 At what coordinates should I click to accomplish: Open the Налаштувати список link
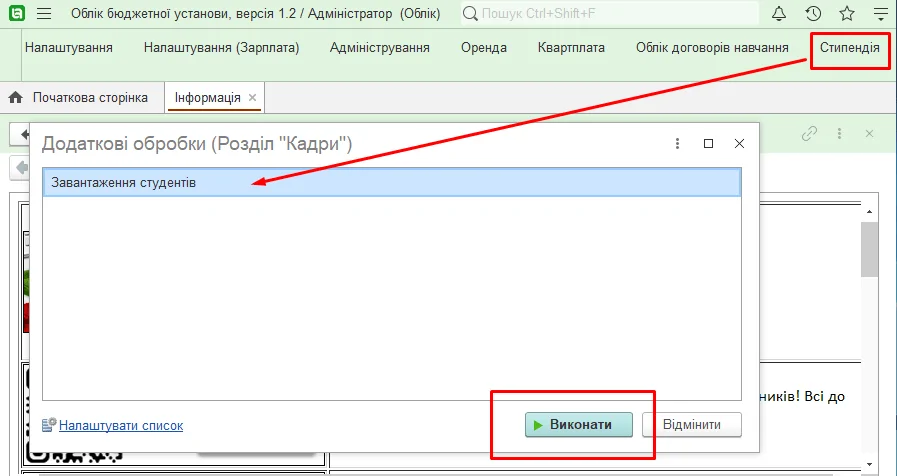pyautogui.click(x=121, y=426)
